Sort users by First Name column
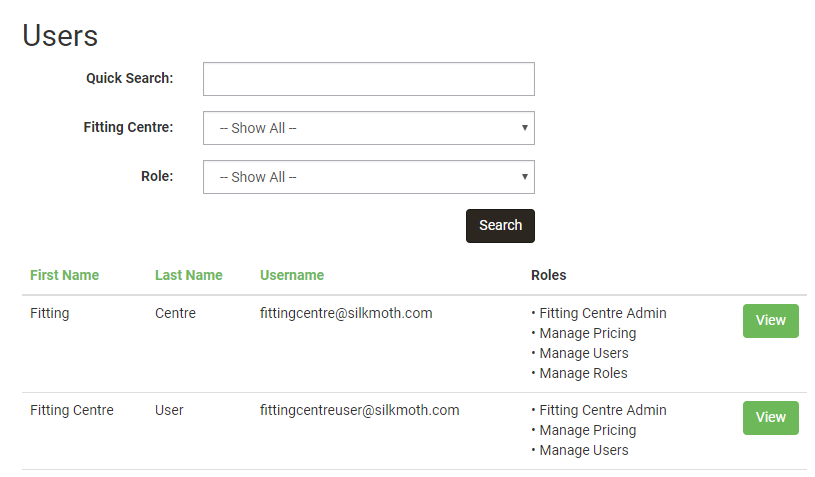 coord(64,275)
